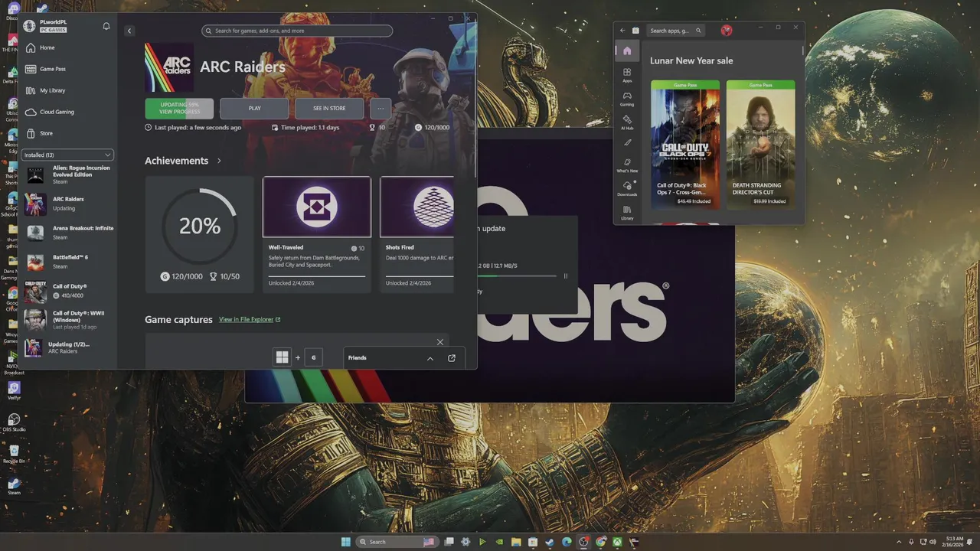This screenshot has width=980, height=551.
Task: Open Task View on taskbar
Action: coord(449,542)
